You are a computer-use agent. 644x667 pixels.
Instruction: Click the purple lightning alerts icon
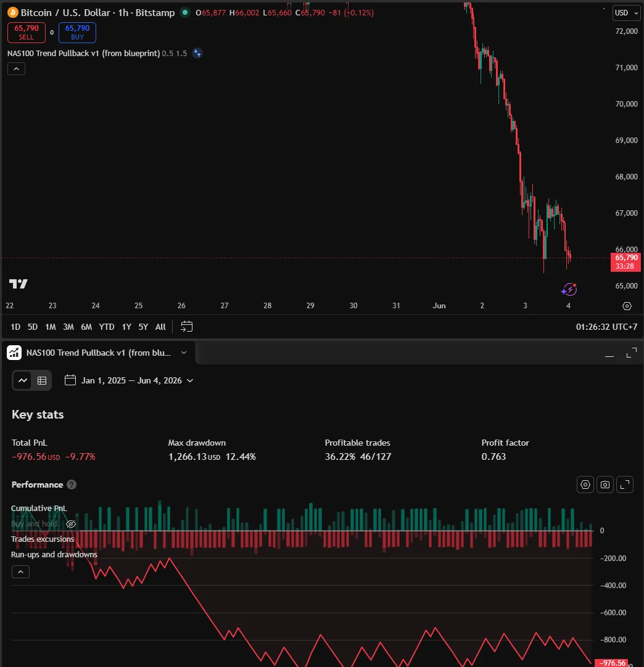(x=569, y=290)
